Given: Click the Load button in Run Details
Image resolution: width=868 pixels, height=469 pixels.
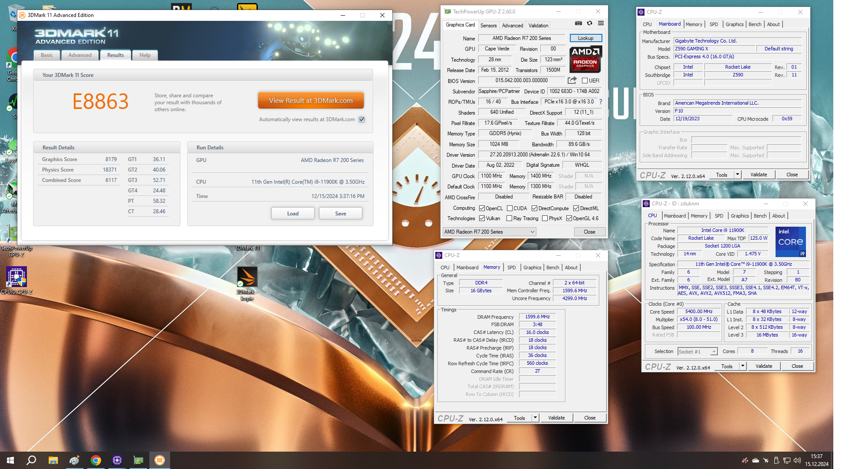Looking at the screenshot, I should tap(293, 213).
